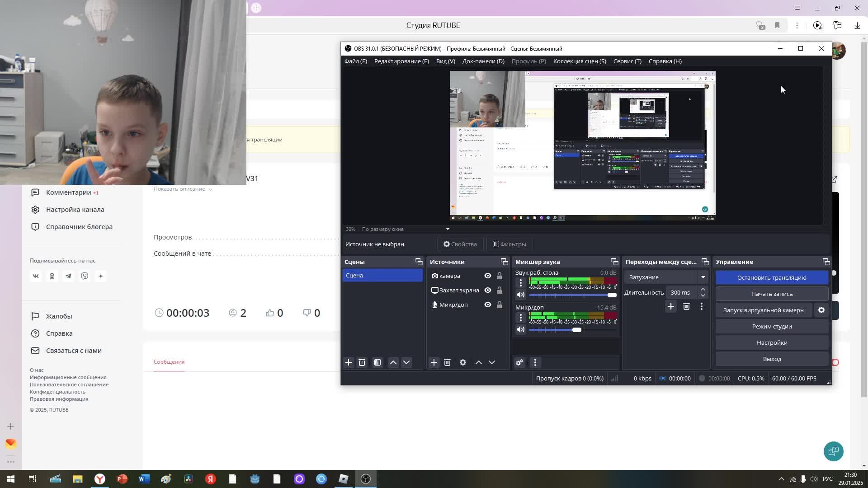Remove selected source with trash icon
The height and width of the screenshot is (488, 868).
[447, 362]
